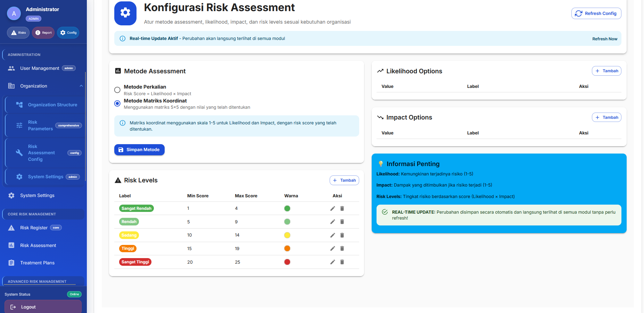
Task: Click the edit pencil for Sangat Rendah
Action: (332, 208)
